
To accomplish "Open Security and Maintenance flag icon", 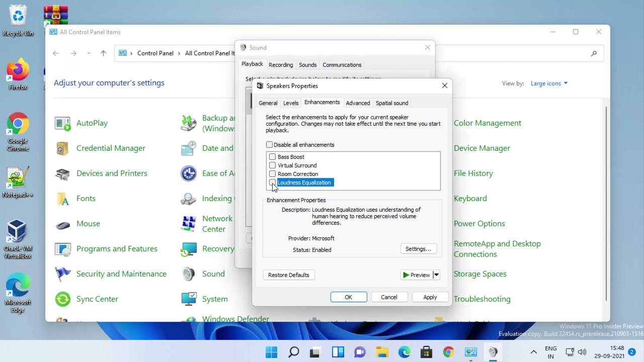I will 63,274.
